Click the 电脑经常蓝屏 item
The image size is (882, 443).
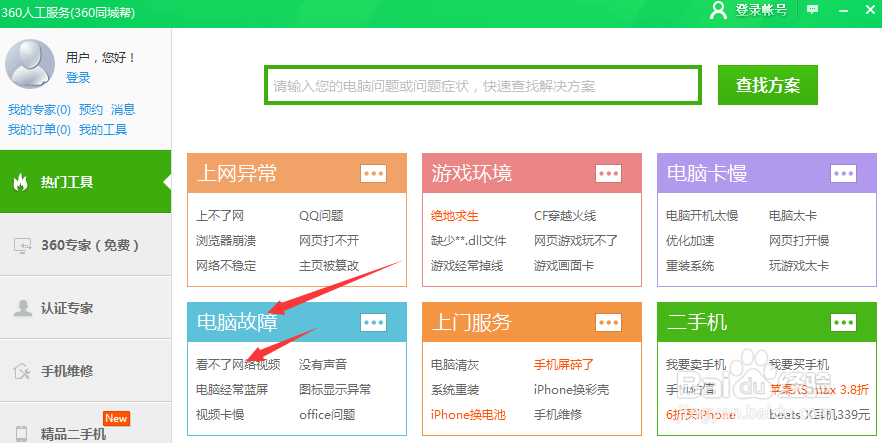coord(232,389)
